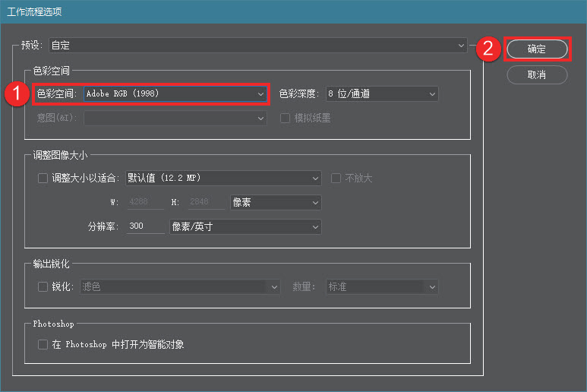Click the 调整图像大小 group heading
Viewport: 587px width, 392px height.
click(60, 155)
